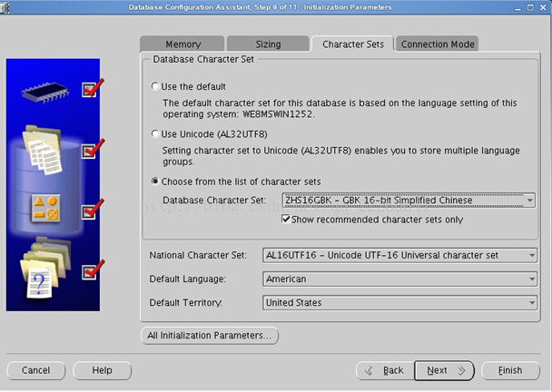Viewport: 552px width, 392px height.
Task: Open the Default Language dropdown
Action: pos(399,279)
